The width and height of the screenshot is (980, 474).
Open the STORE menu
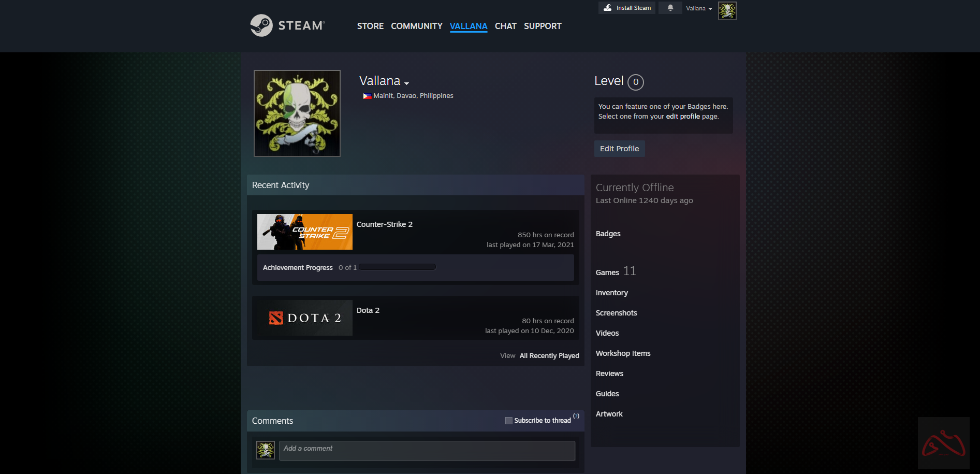[x=370, y=26]
